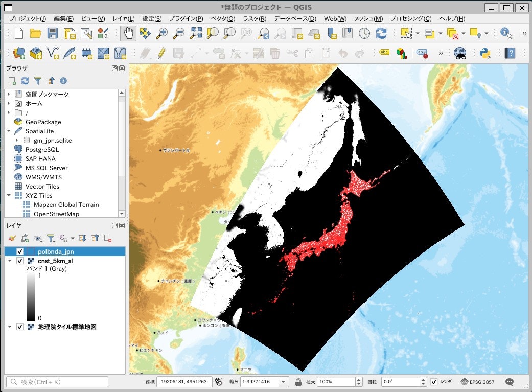Open the New SpatiaLite Layer icon

(68, 53)
